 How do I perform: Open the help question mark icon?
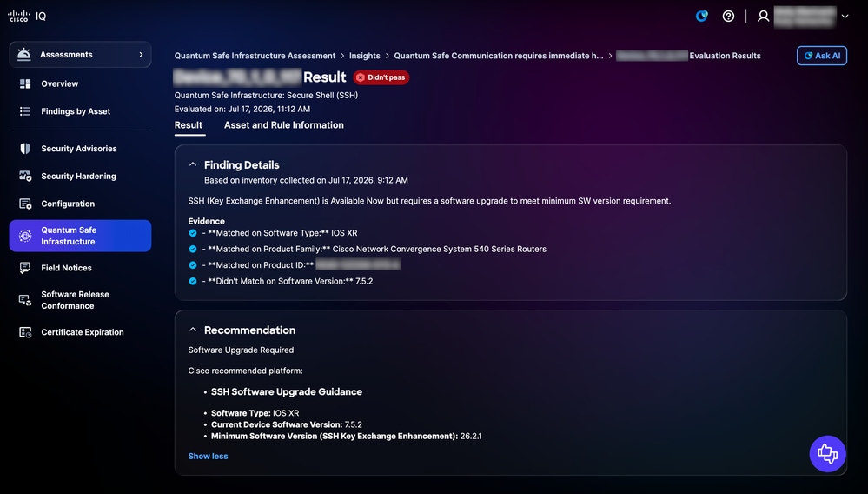coord(728,16)
